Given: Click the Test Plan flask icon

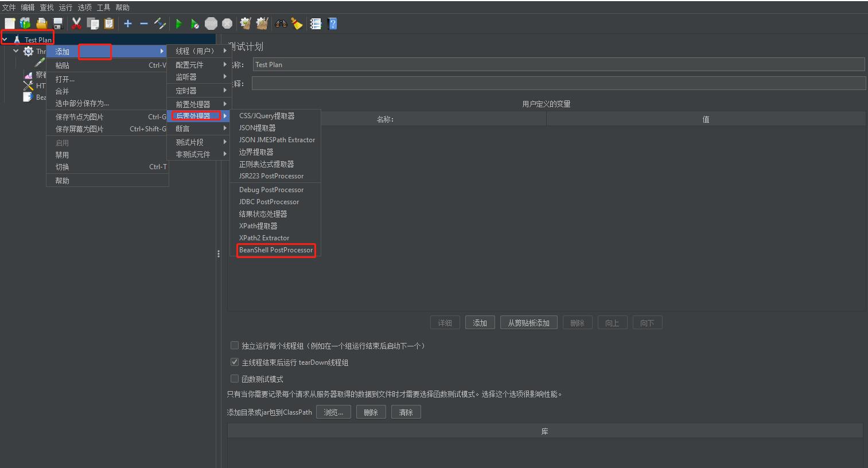Looking at the screenshot, I should [17, 40].
